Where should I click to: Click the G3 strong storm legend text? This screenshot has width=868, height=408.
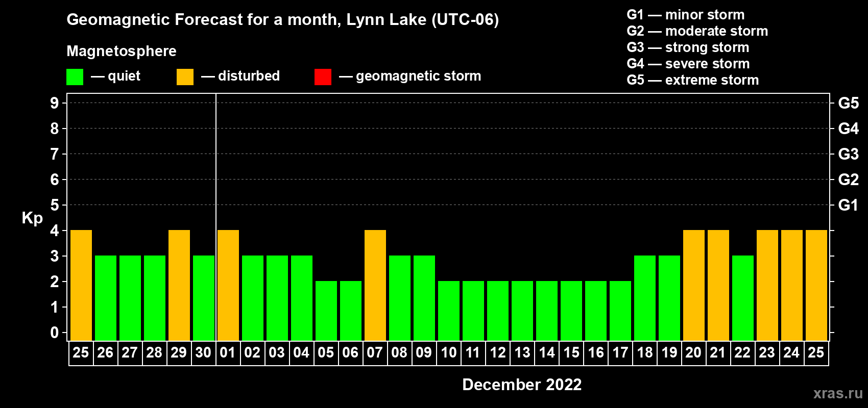click(x=688, y=47)
